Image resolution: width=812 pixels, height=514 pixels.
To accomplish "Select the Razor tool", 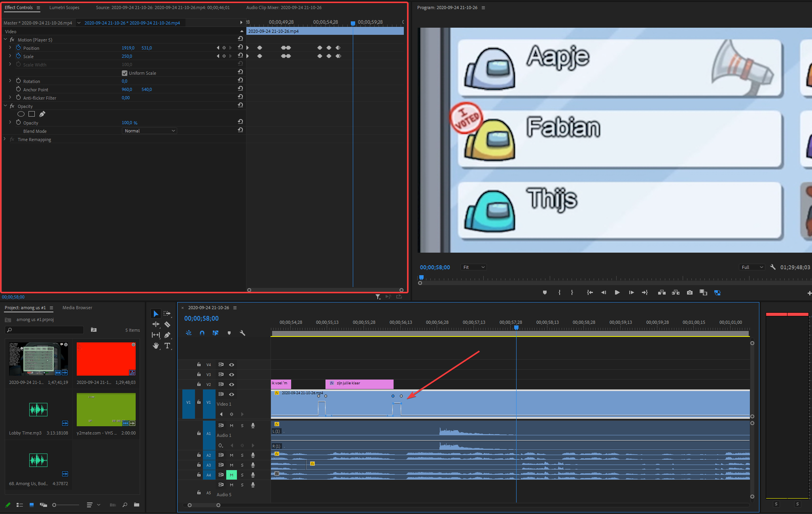I will point(167,324).
